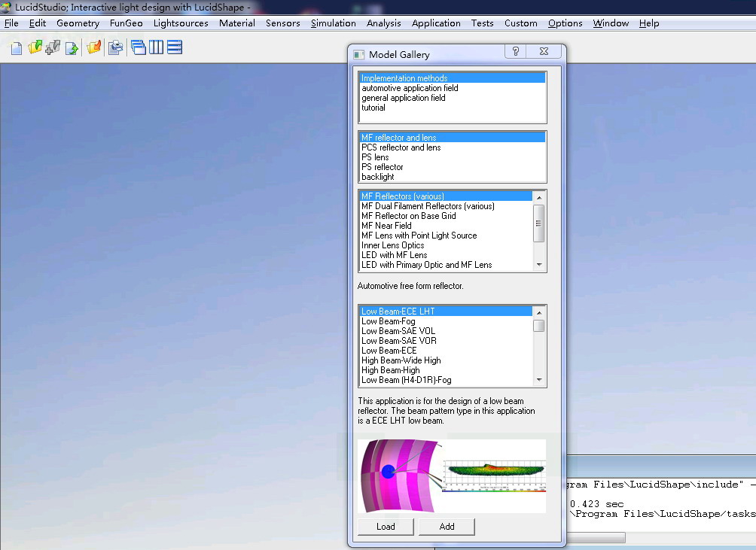Select 'MF Lens with Point Light Source'
This screenshot has width=756, height=550.
(446, 235)
